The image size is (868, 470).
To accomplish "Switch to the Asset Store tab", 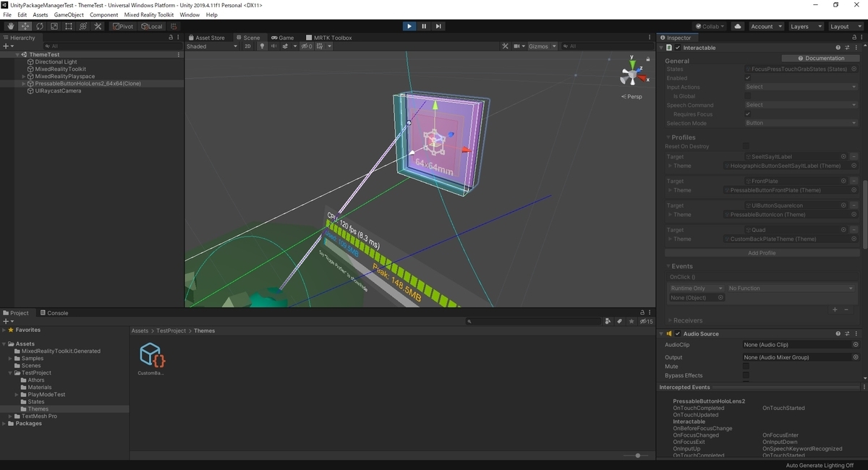I will [x=206, y=38].
